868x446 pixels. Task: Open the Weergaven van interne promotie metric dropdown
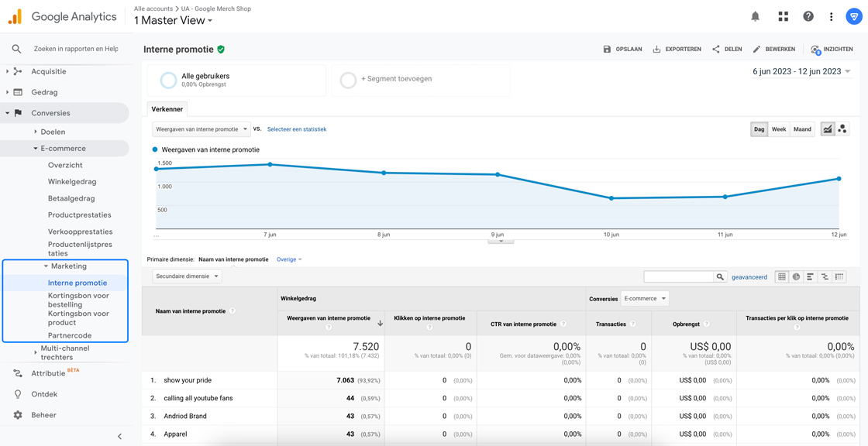pos(201,129)
